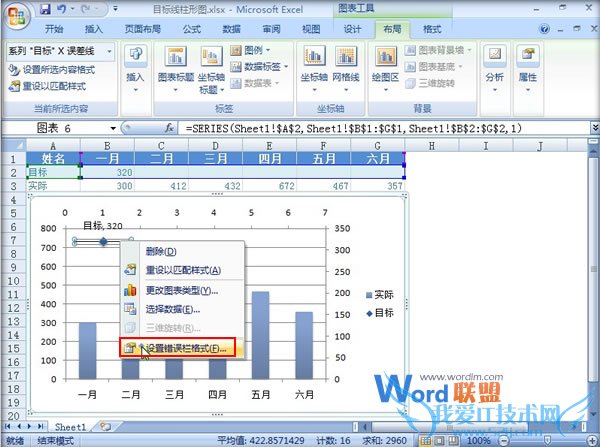Expand the Name Box dropdown arrow

tap(113, 128)
